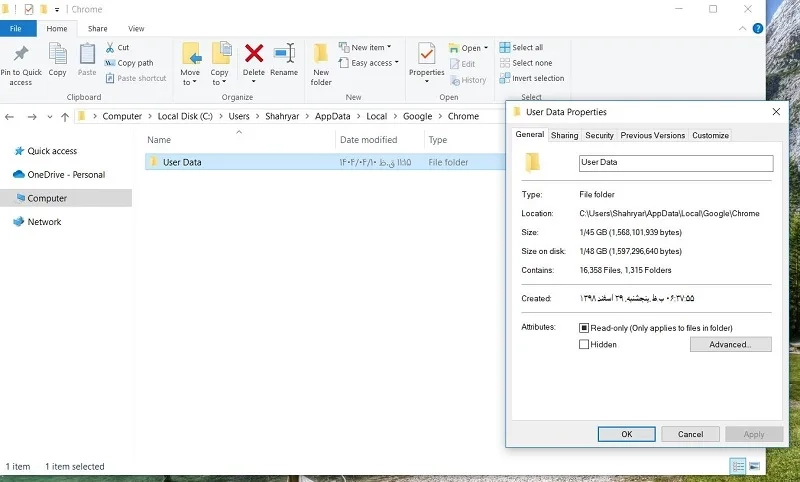Select Network in navigation pane
The width and height of the screenshot is (800, 482).
[x=44, y=222]
